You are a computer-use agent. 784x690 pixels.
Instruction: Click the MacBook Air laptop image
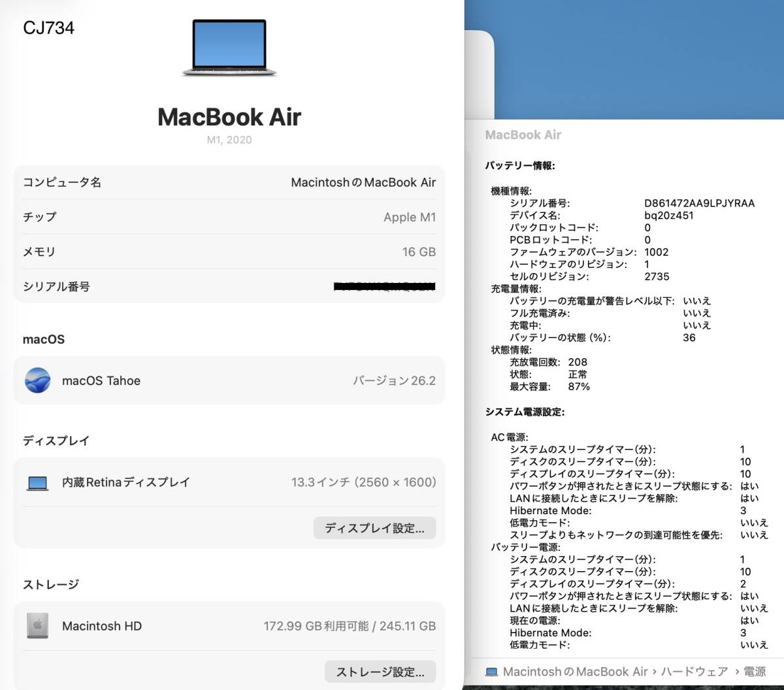tap(229, 48)
